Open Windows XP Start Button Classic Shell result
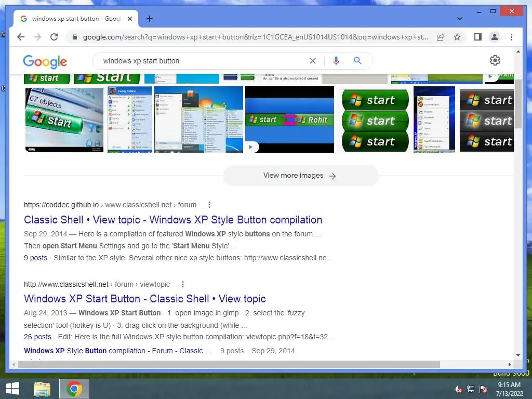This screenshot has width=532, height=399. (145, 299)
